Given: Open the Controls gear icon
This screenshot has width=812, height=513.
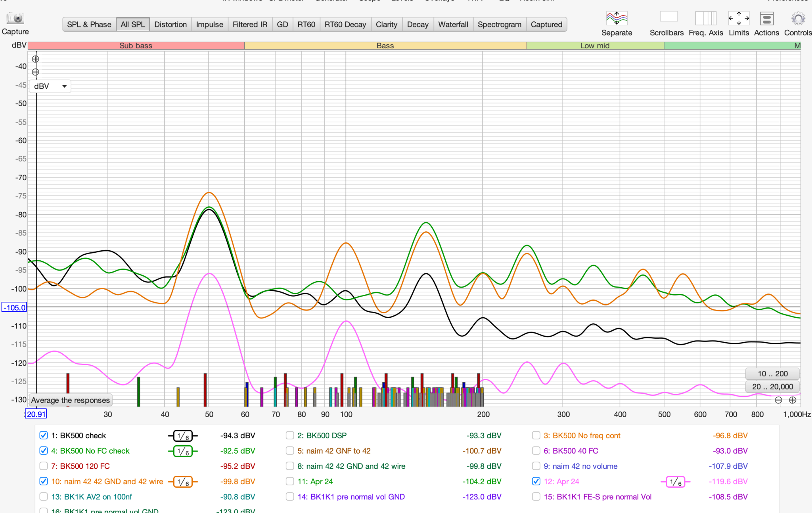Looking at the screenshot, I should [x=798, y=18].
